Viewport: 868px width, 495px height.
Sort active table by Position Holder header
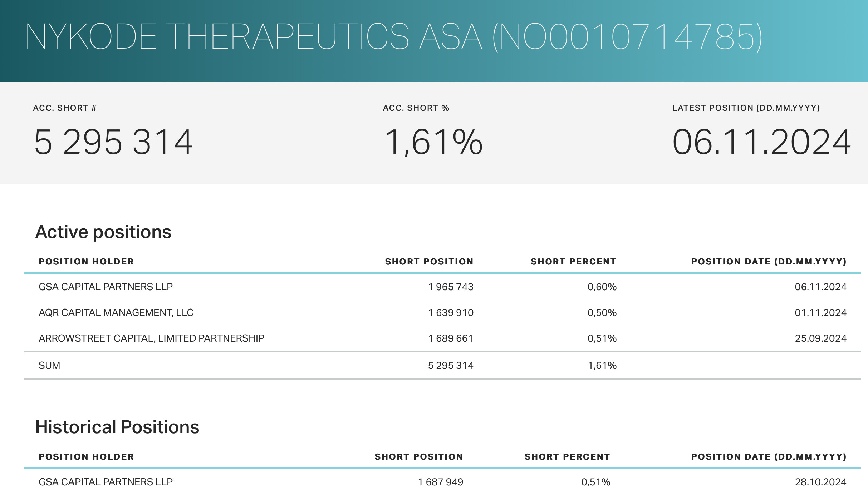tap(86, 262)
